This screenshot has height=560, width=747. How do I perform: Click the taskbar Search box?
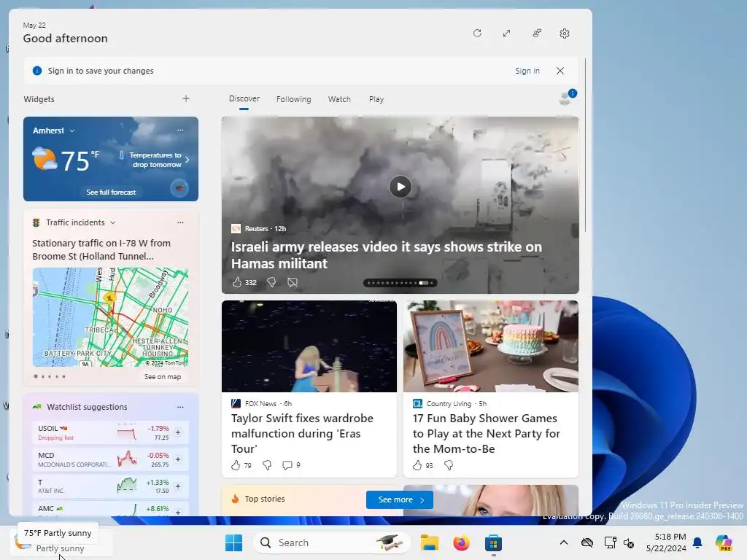click(x=332, y=542)
